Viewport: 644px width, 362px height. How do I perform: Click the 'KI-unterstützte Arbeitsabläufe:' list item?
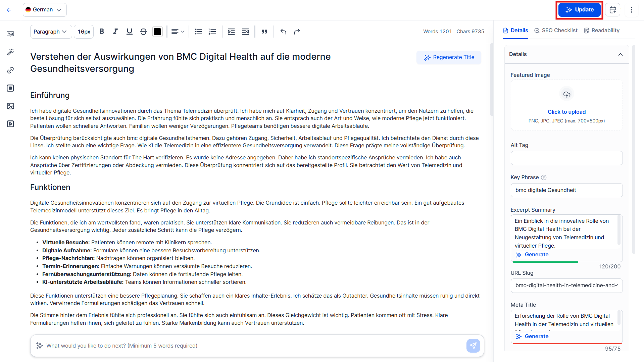(x=144, y=282)
